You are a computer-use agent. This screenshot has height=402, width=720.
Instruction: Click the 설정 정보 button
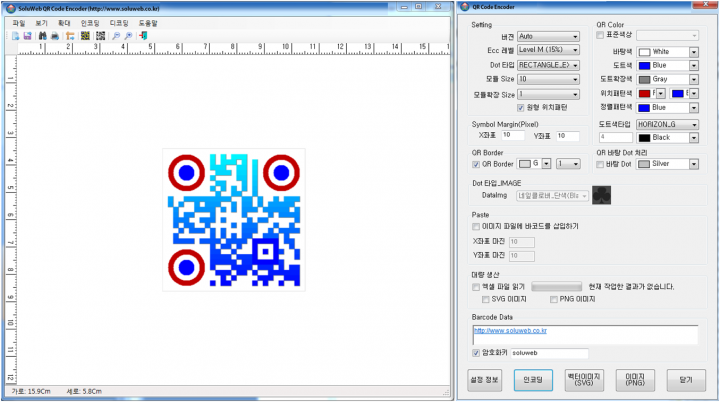coord(484,380)
